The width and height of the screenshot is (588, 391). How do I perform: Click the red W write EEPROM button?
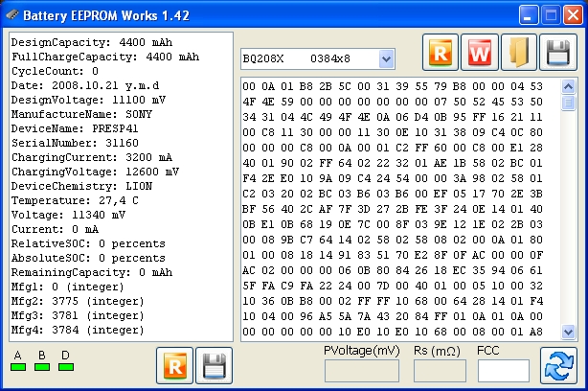[480, 53]
